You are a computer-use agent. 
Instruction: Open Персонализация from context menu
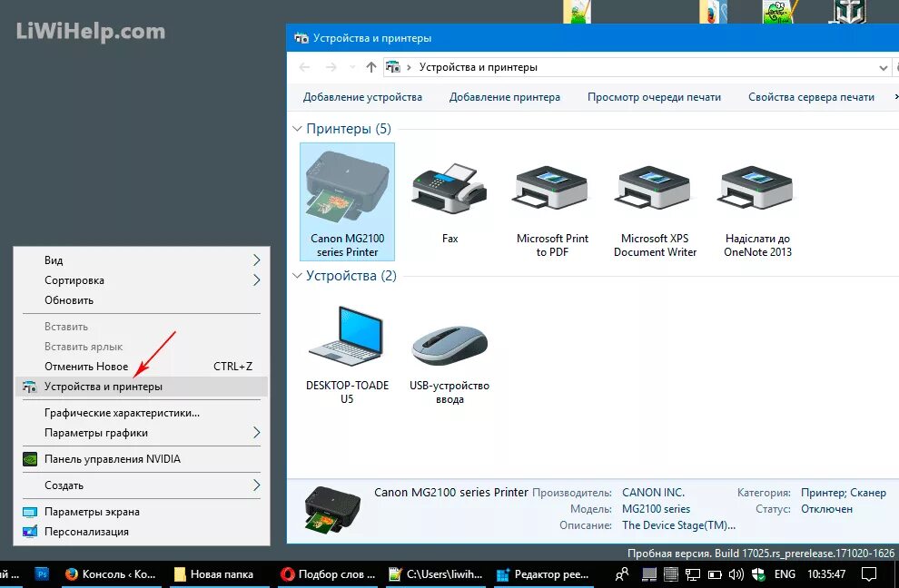(142, 532)
